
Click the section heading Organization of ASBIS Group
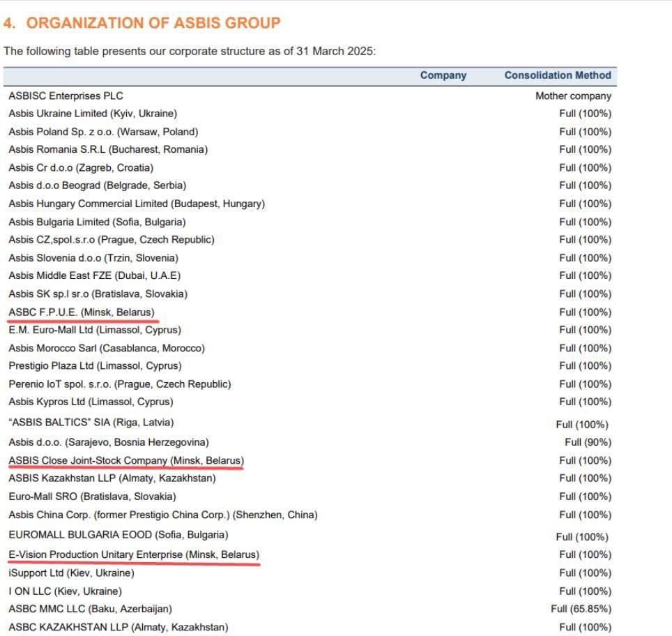(142, 23)
